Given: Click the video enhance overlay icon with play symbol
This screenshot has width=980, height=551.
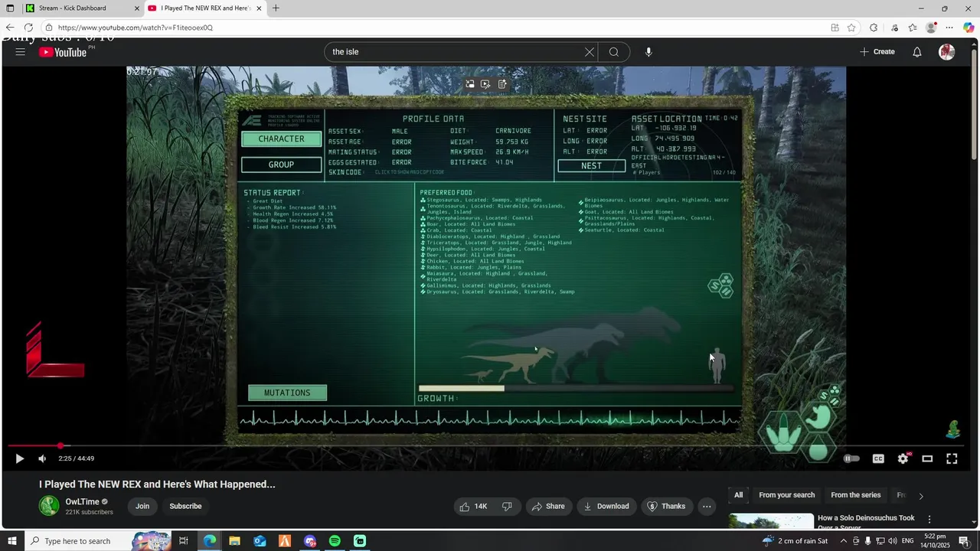Looking at the screenshot, I should [x=485, y=84].
